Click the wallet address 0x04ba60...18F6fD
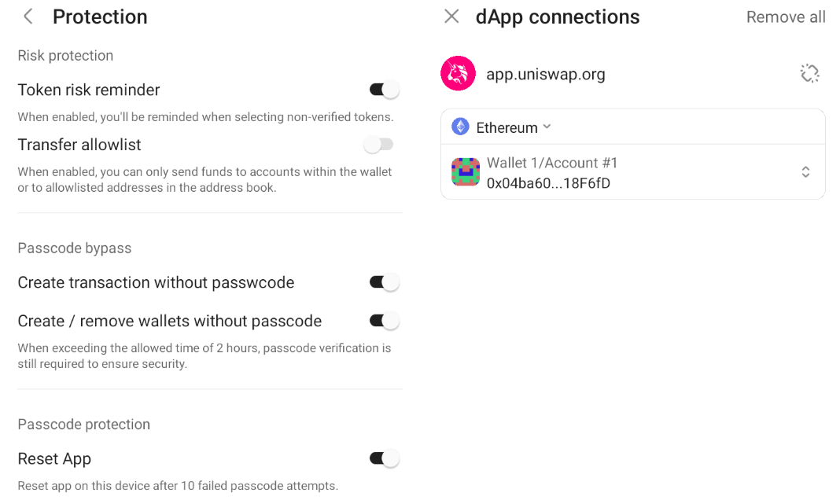This screenshot has height=504, width=840. (x=548, y=183)
